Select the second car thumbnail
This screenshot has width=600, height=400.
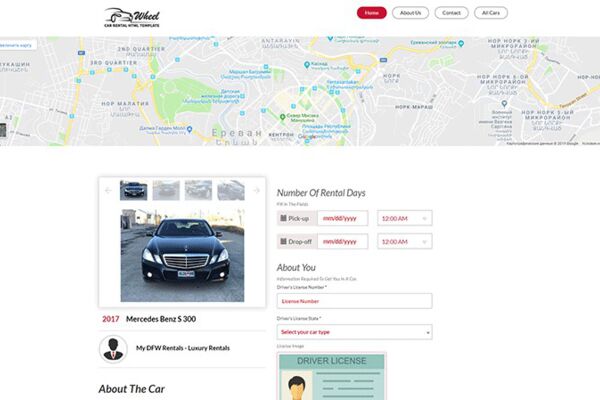point(166,190)
